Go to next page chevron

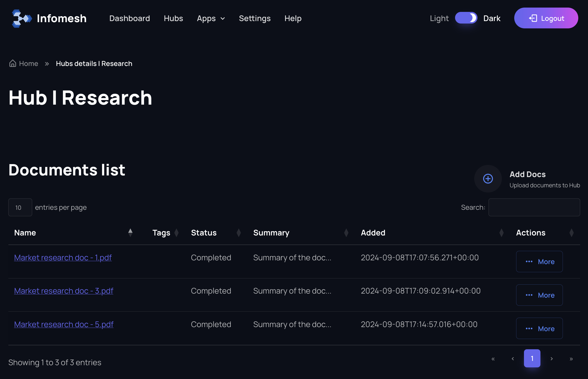(x=552, y=359)
